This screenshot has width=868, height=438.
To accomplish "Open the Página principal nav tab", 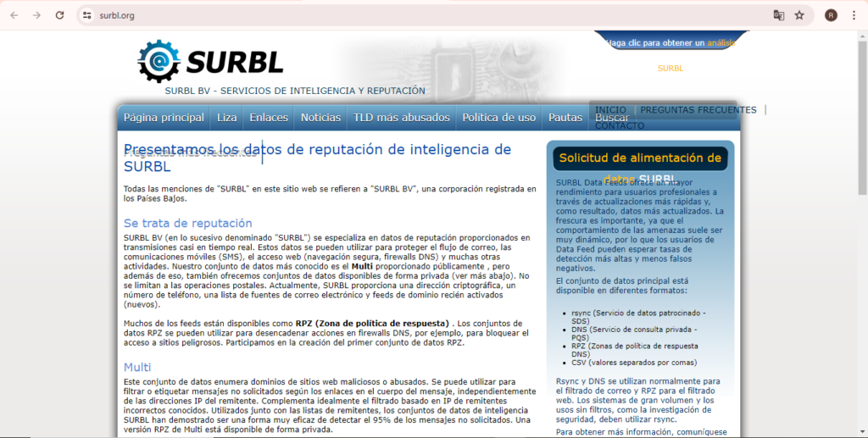I will [x=164, y=118].
